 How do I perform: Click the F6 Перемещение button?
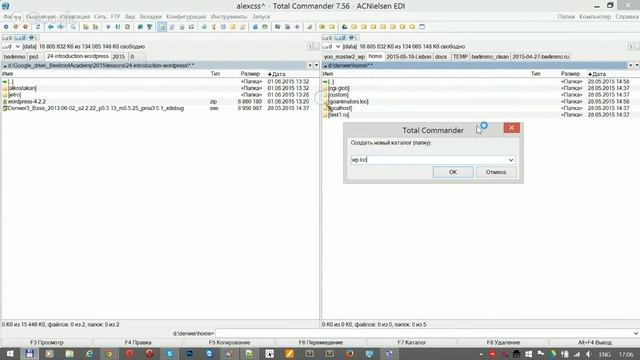click(321, 342)
